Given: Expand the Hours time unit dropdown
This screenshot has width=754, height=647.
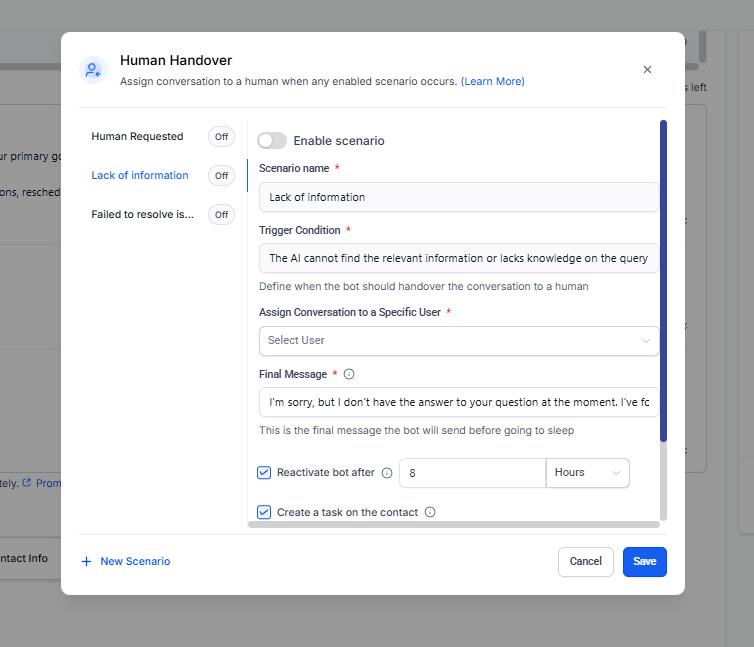Looking at the screenshot, I should coord(588,473).
